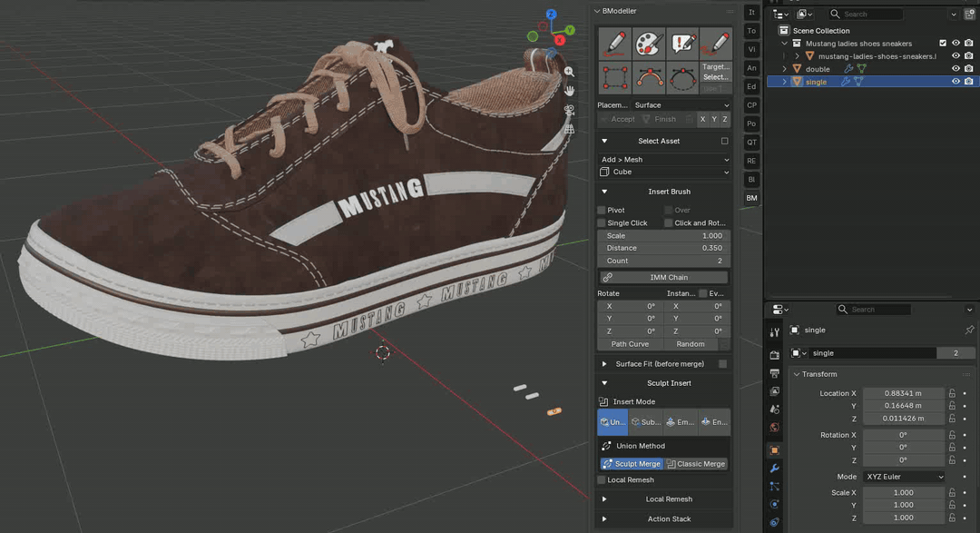Switch to the It sidebar tab

click(x=751, y=12)
